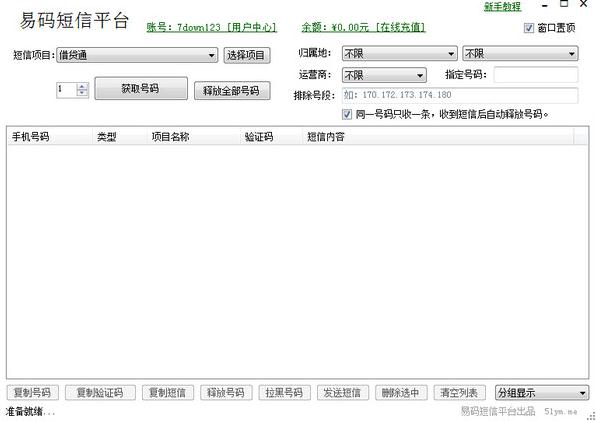Click the 易码短信平台出品 footer text

tap(498, 411)
